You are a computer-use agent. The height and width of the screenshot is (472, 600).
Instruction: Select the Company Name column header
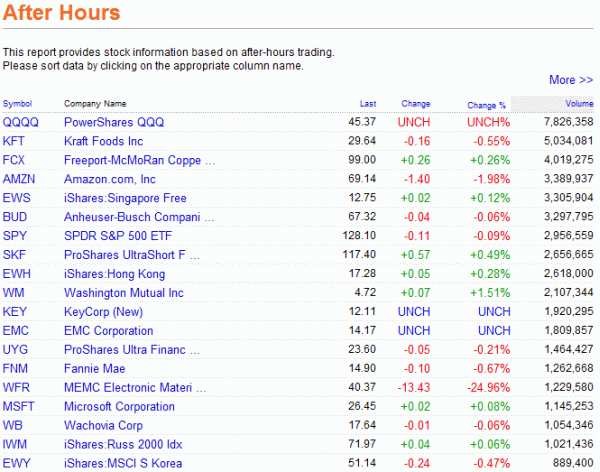(x=95, y=104)
